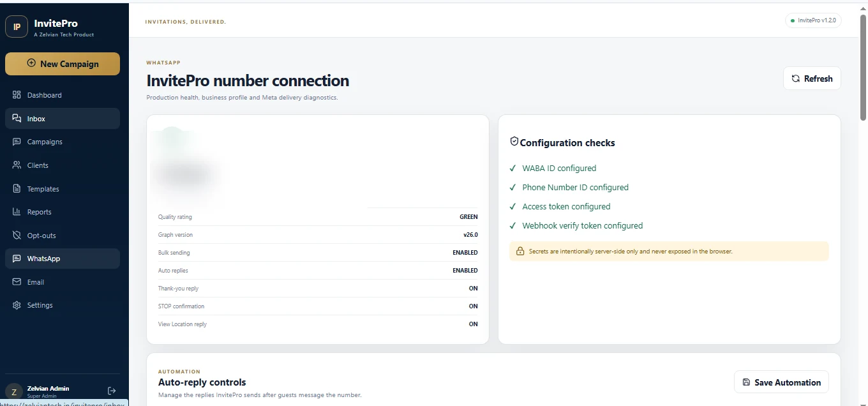Image resolution: width=868 pixels, height=406 pixels.
Task: Go to Settings
Action: click(63, 305)
